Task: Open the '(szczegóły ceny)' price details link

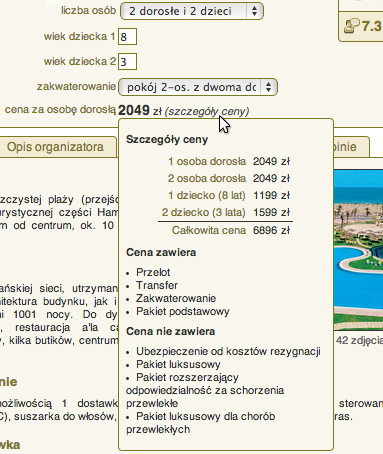Action: point(207,111)
